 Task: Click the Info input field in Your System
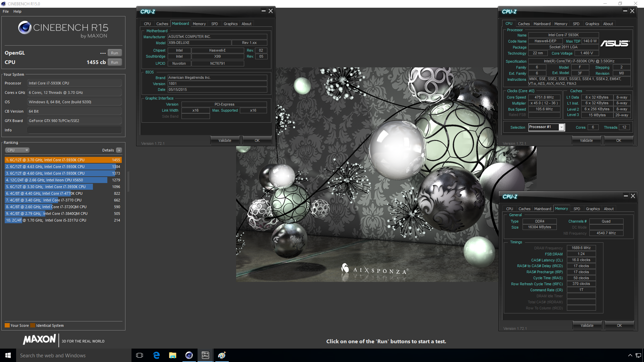(x=74, y=130)
